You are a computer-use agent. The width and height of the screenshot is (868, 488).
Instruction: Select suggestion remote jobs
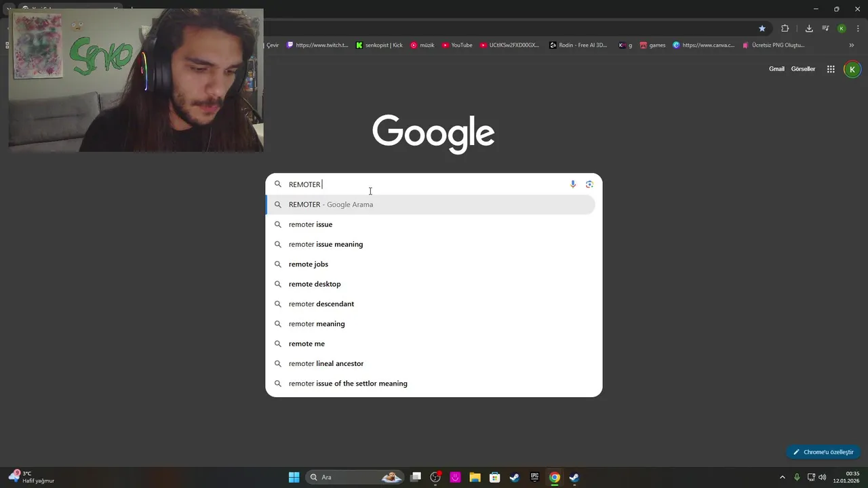click(434, 264)
